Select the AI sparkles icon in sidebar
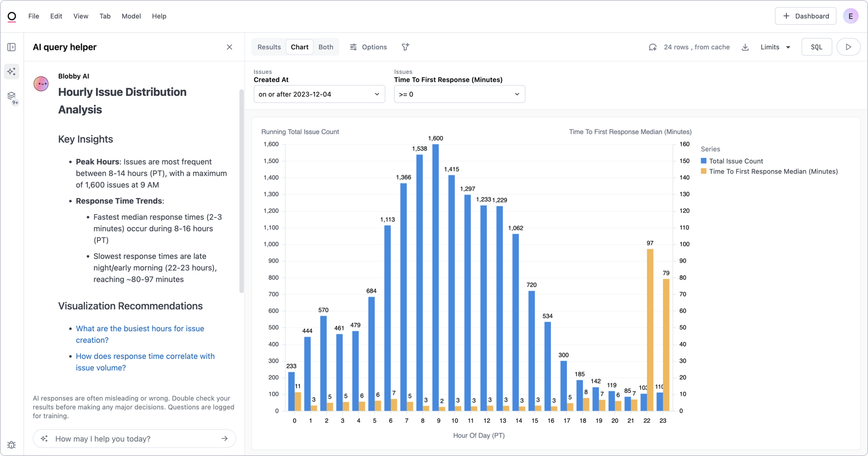 11,71
